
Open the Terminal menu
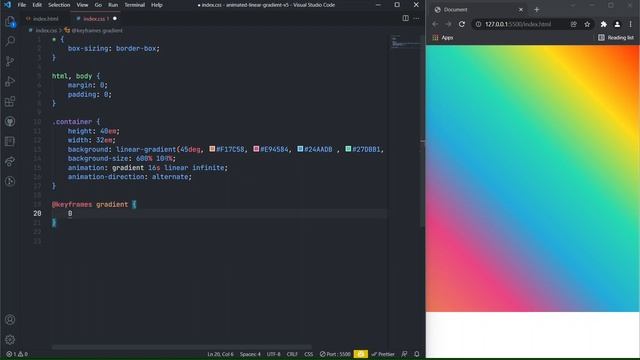coord(135,5)
